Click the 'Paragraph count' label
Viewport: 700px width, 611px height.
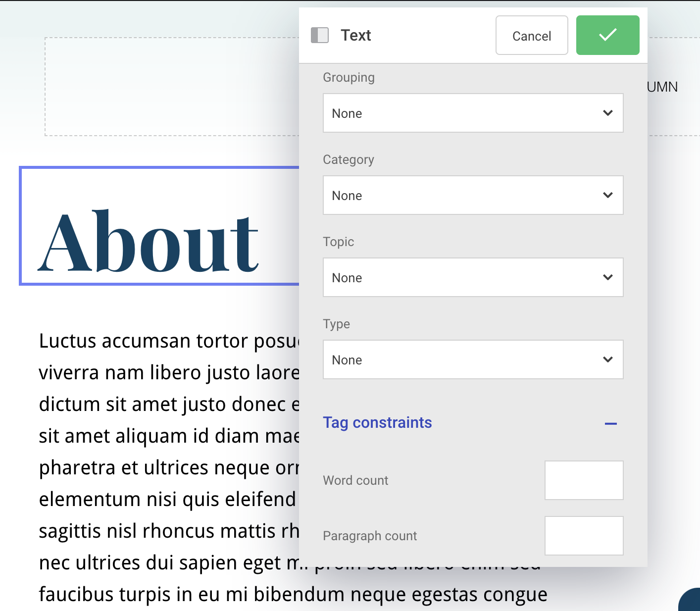[370, 536]
